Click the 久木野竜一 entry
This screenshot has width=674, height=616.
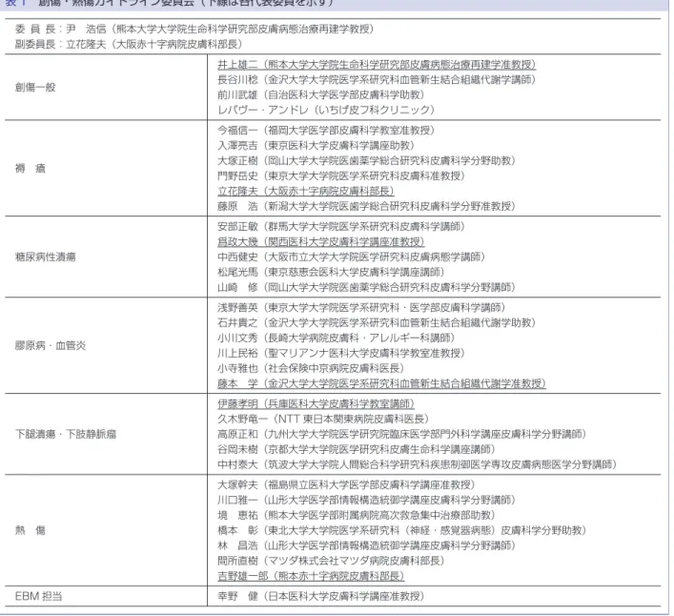coord(323,420)
